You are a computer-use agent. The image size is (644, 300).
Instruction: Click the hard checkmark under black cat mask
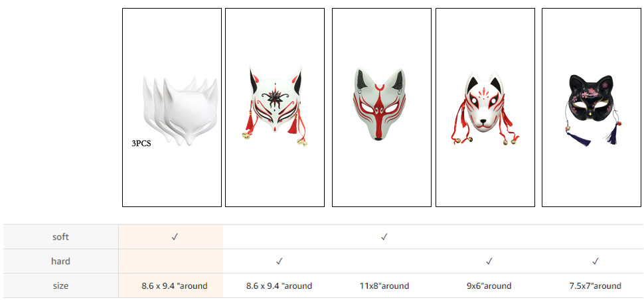click(596, 261)
